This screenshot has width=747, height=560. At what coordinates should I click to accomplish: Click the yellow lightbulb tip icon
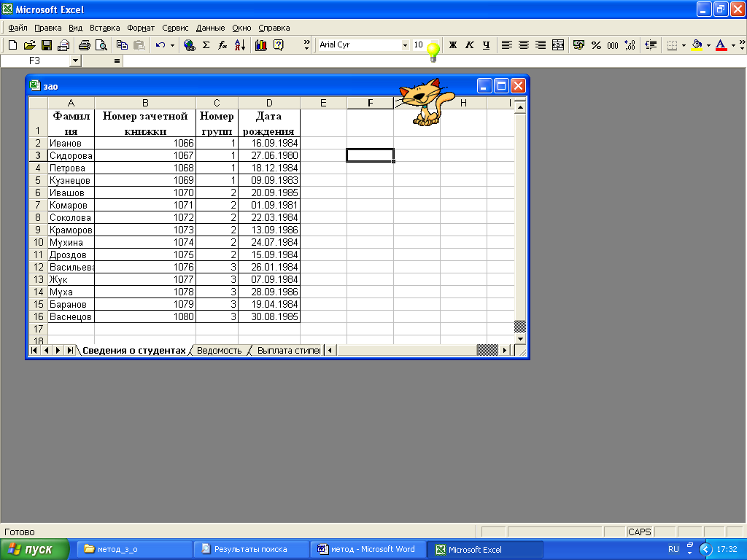pos(433,52)
